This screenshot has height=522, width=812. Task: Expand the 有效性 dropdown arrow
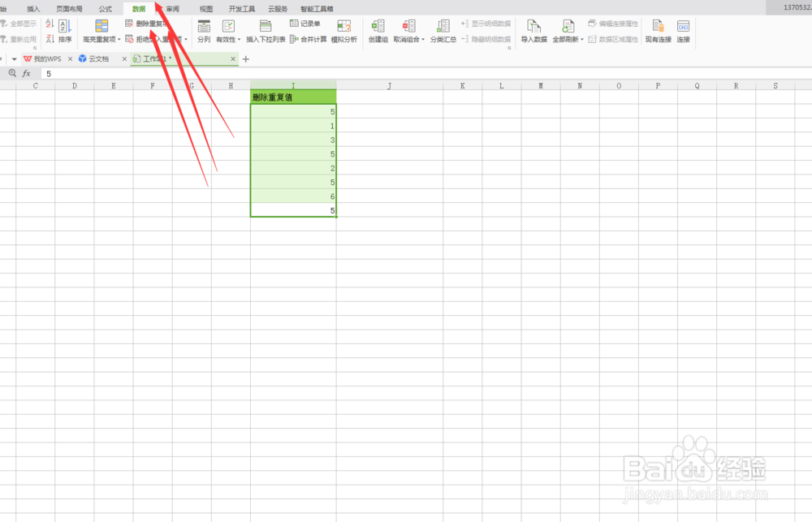pos(239,39)
